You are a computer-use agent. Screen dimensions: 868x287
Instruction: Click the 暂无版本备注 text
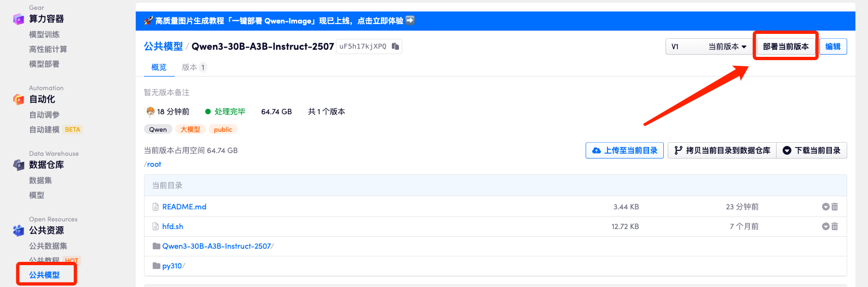[x=167, y=92]
